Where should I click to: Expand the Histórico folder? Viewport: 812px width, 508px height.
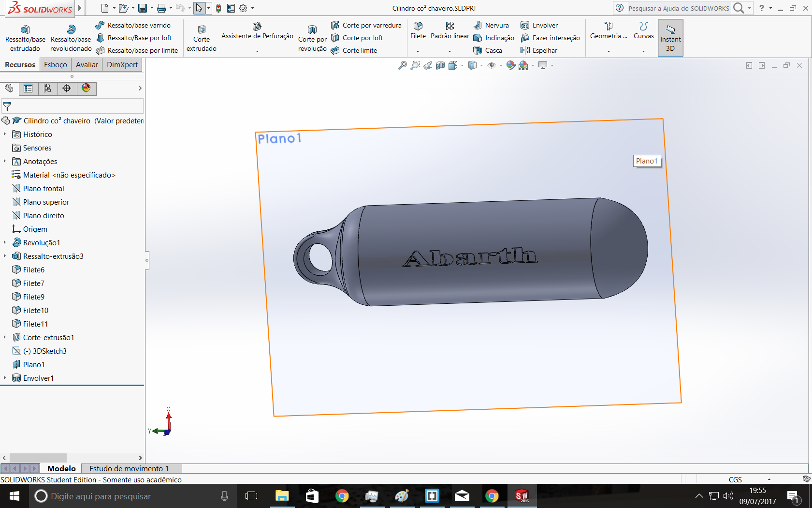click(5, 134)
